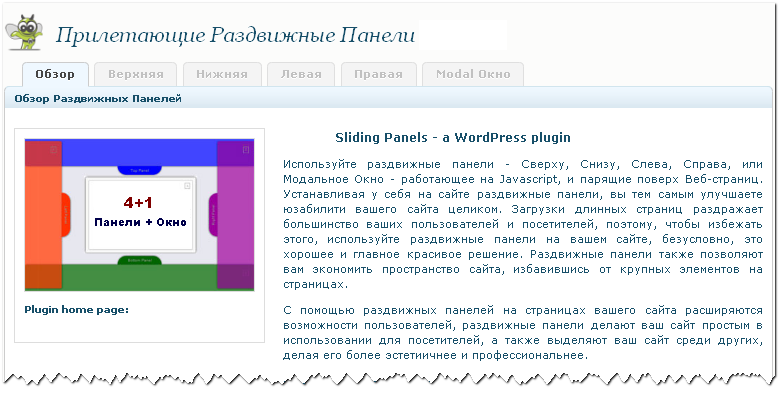779x394 pixels.
Task: Select the Левая tab
Action: pos(301,75)
